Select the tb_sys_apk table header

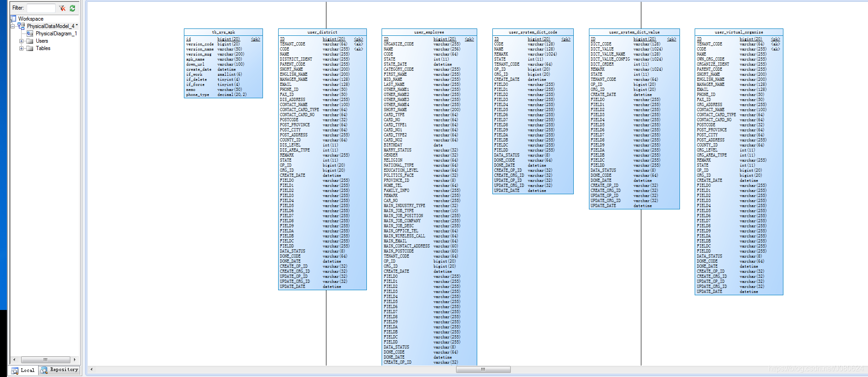pos(223,32)
